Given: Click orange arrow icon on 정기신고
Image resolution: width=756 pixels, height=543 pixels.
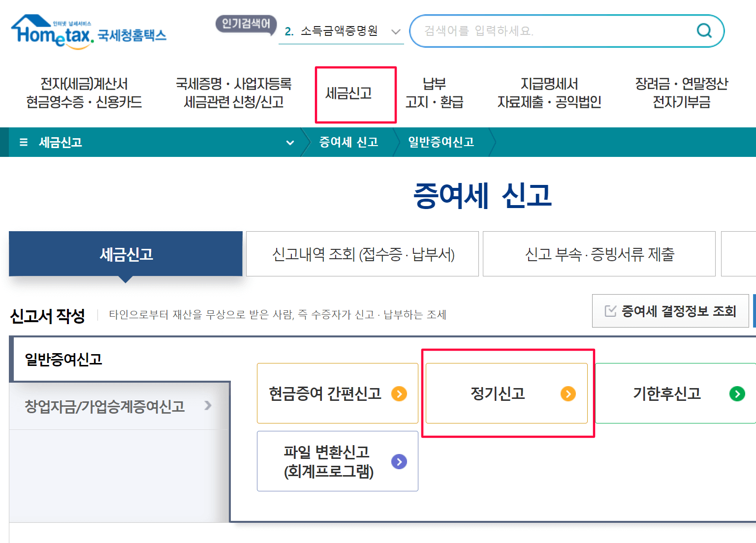Looking at the screenshot, I should point(568,393).
